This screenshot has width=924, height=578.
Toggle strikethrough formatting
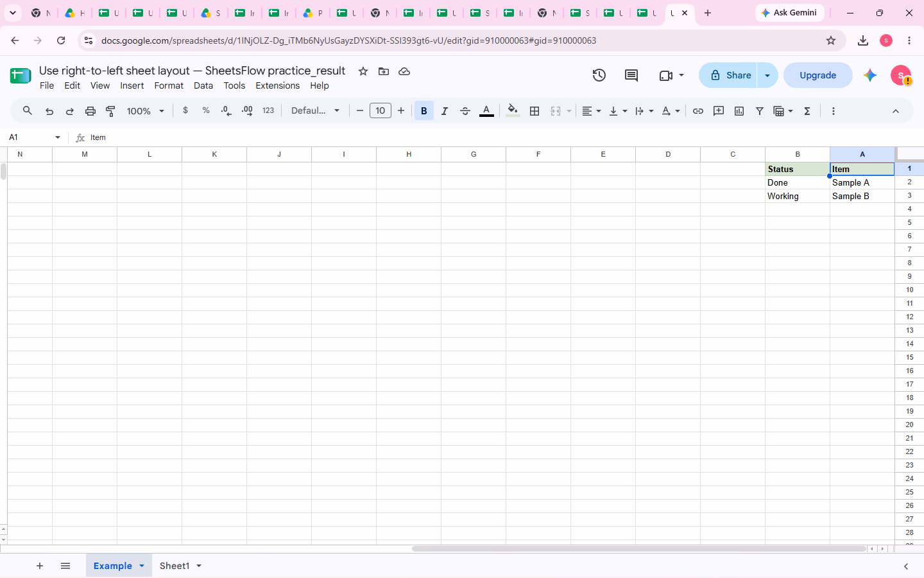(x=465, y=111)
